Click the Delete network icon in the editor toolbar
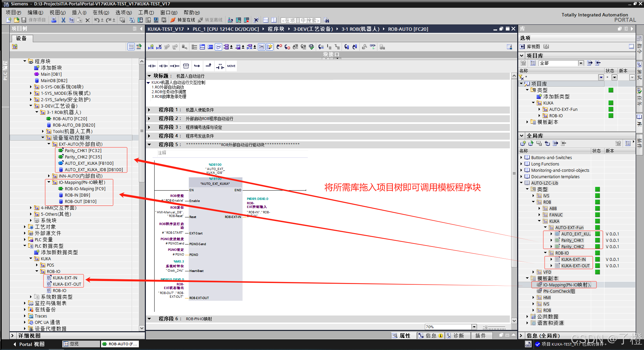 click(x=159, y=47)
